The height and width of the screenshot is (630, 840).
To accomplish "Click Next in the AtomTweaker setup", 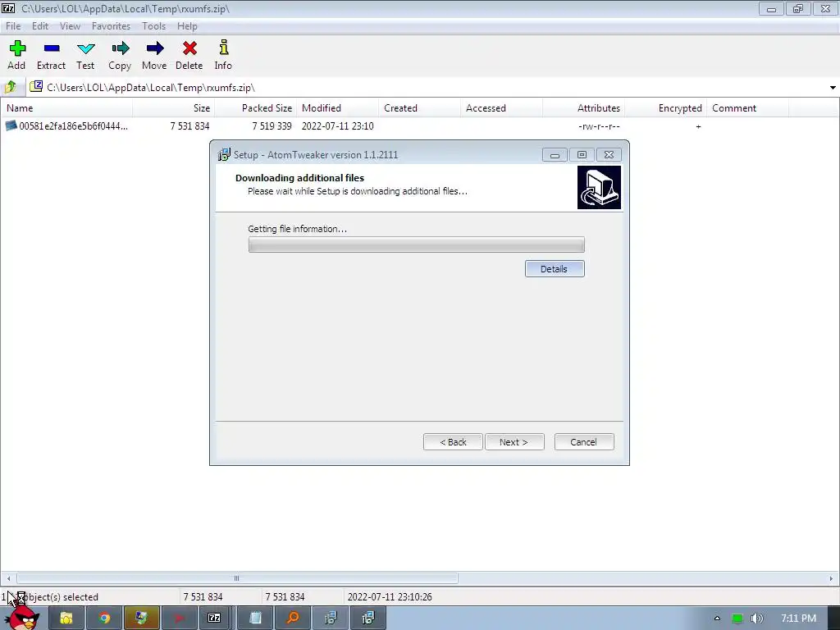I will point(514,442).
